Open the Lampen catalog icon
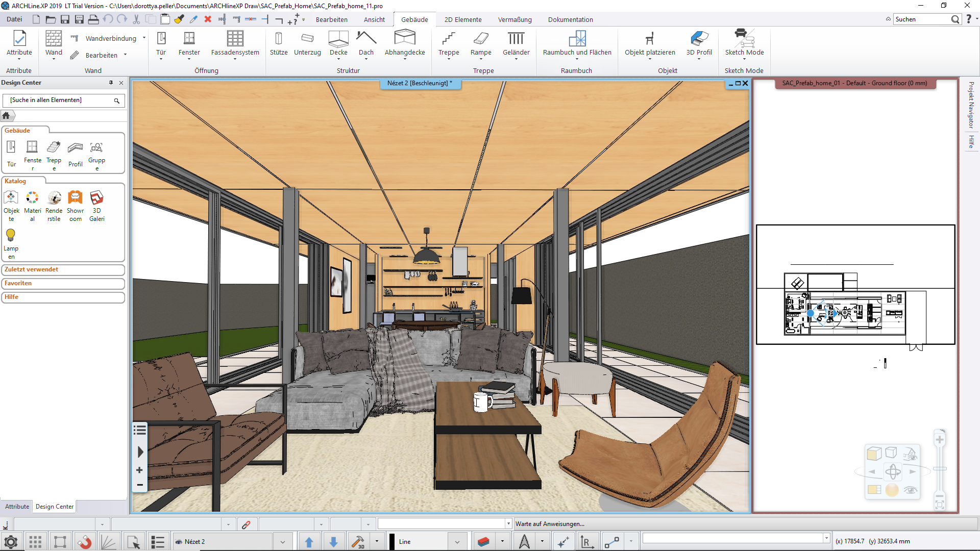 pyautogui.click(x=11, y=235)
